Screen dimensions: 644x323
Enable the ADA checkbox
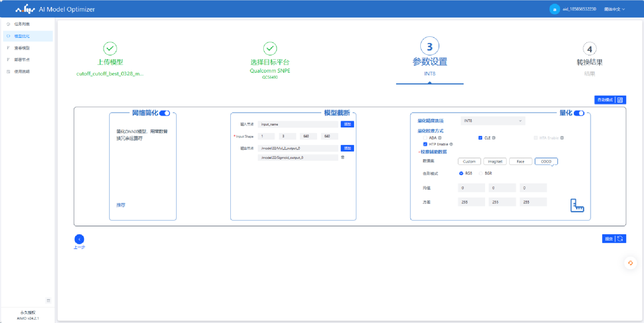click(x=425, y=138)
